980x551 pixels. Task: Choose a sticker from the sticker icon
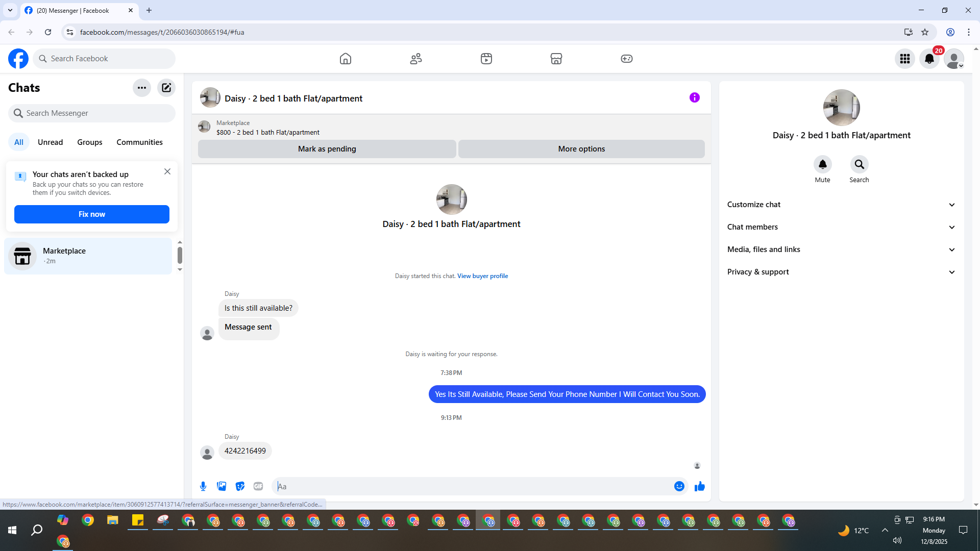[x=240, y=486]
